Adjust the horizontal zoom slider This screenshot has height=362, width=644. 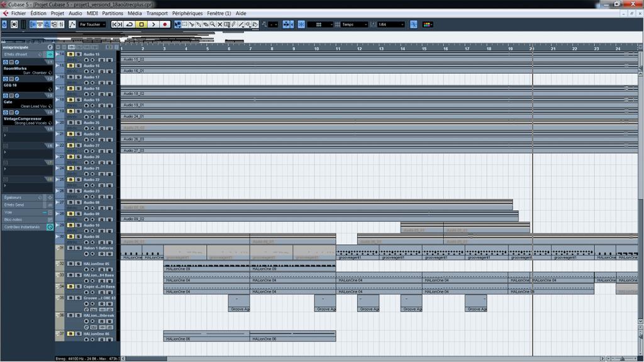(x=623, y=359)
